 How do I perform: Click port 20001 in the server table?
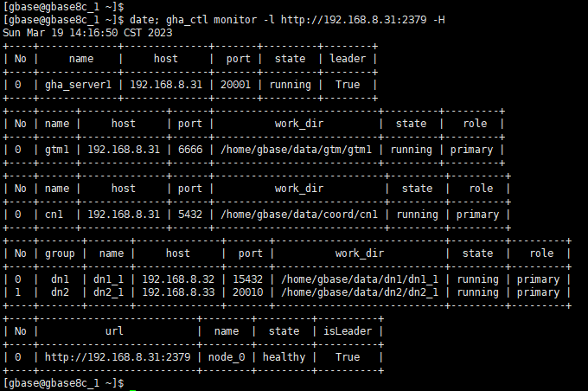pyautogui.click(x=235, y=85)
